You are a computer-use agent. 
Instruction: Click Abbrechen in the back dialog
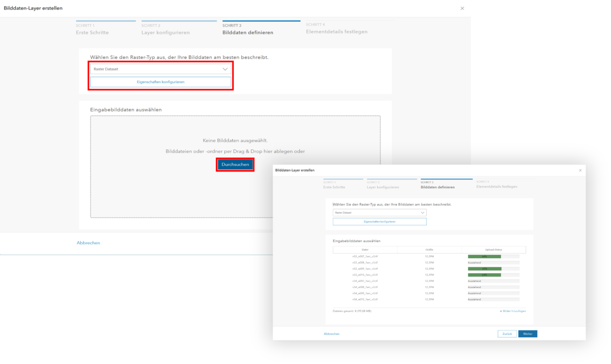pos(88,243)
